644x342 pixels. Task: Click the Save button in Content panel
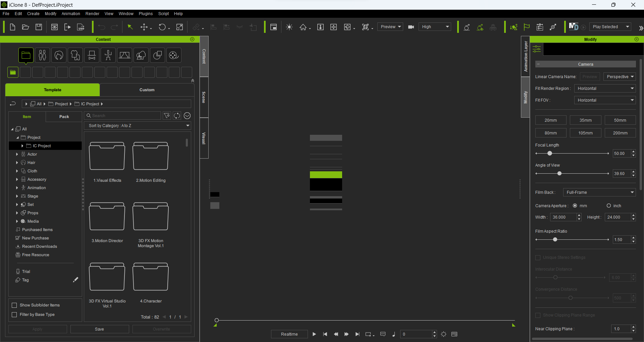pos(100,329)
